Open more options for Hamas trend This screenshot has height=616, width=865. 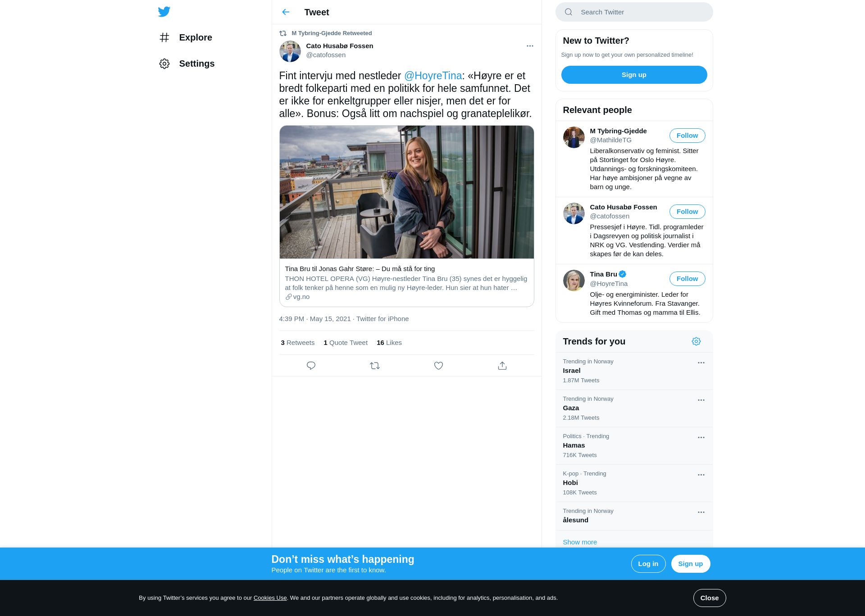click(x=701, y=437)
